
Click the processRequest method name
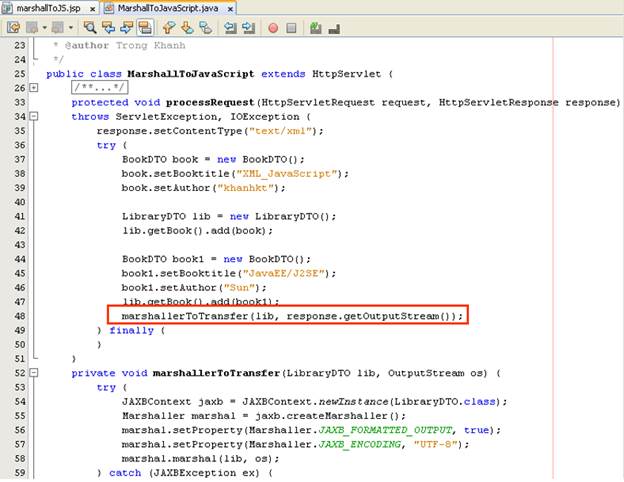pos(210,102)
